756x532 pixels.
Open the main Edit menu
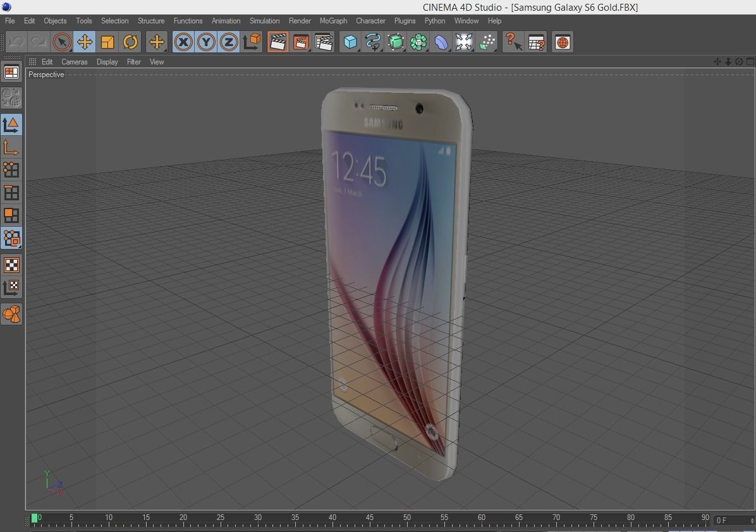point(30,21)
